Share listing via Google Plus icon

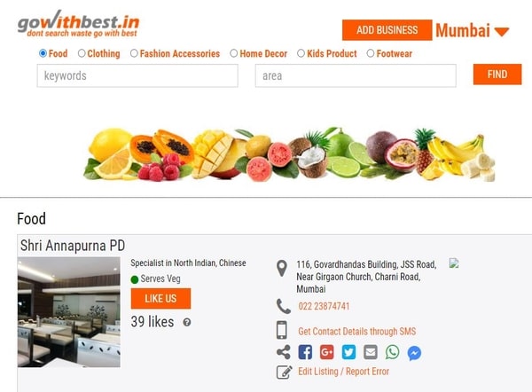coord(326,352)
